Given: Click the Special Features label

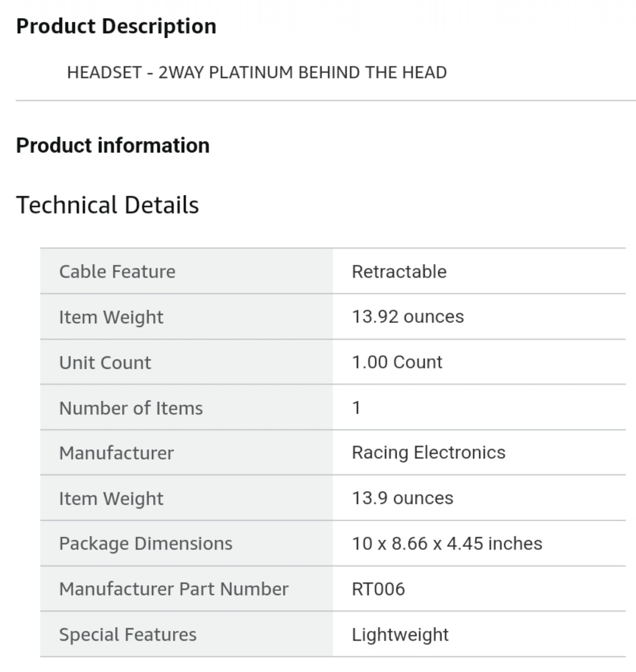Looking at the screenshot, I should click(x=128, y=634).
